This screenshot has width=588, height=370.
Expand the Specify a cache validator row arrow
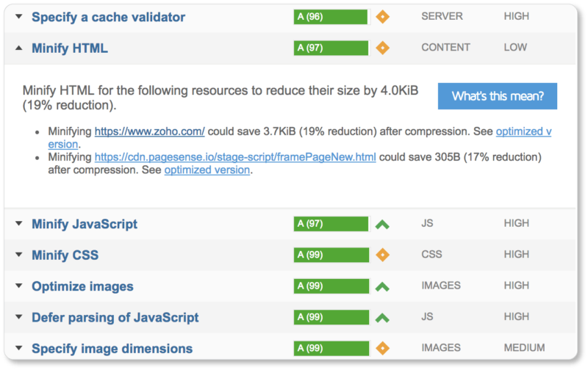point(19,16)
